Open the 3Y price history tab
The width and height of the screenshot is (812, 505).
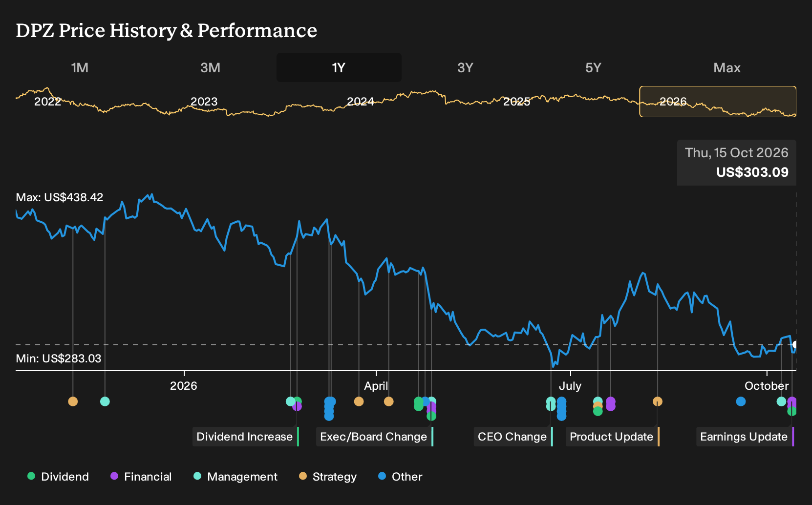pos(465,67)
